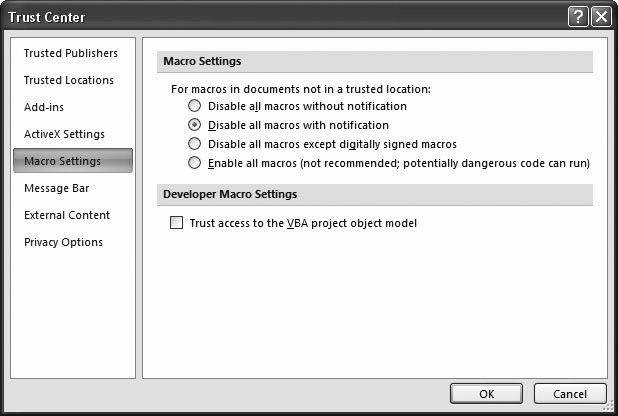
Task: Switch to Trusted Locations
Action: click(68, 80)
